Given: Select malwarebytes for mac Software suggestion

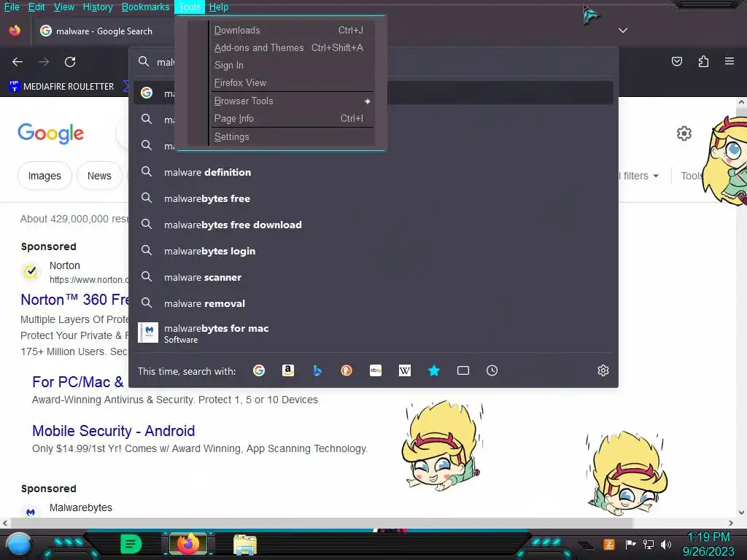Looking at the screenshot, I should click(373, 333).
